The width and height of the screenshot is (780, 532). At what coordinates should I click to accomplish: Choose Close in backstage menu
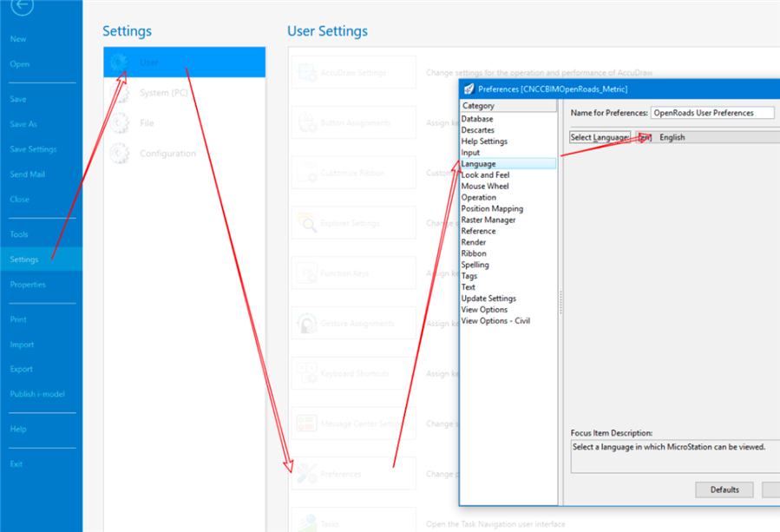pos(19,199)
